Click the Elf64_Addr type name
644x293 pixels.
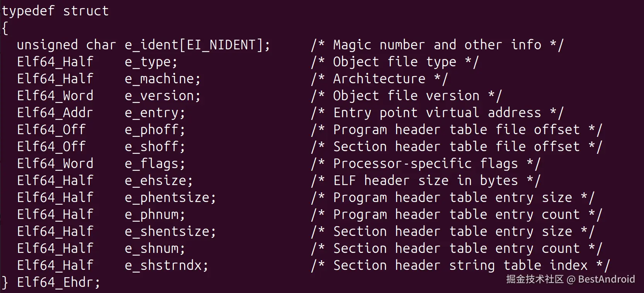point(55,113)
